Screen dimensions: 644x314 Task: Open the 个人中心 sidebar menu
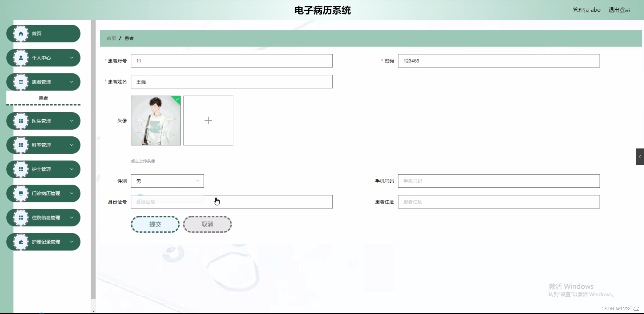pyautogui.click(x=43, y=58)
